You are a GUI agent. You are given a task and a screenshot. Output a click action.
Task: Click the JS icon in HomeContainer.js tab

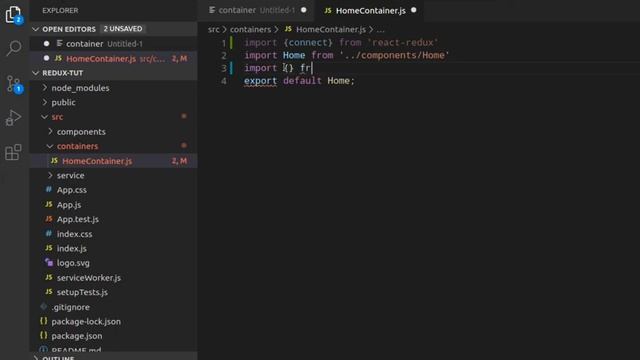coord(328,10)
